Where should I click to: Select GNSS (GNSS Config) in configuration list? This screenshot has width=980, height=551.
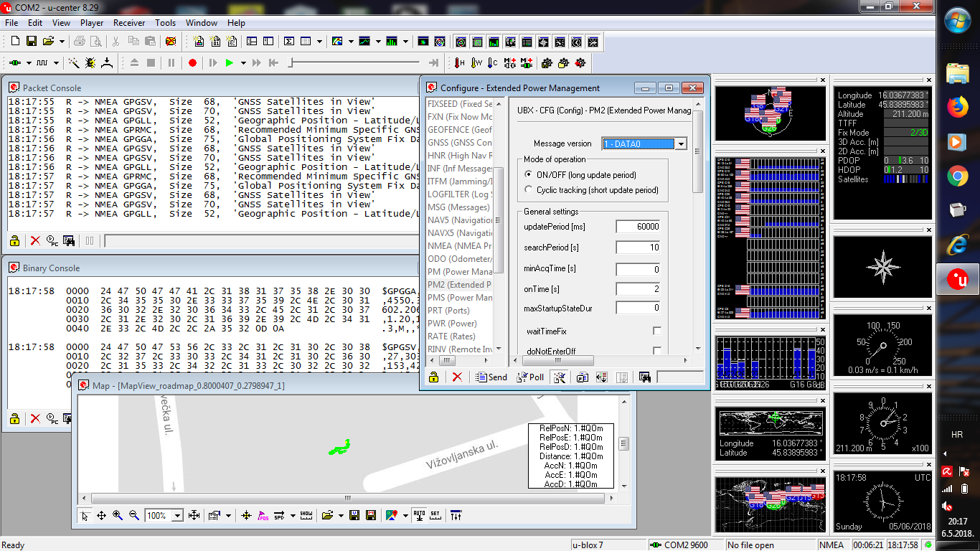pos(459,143)
